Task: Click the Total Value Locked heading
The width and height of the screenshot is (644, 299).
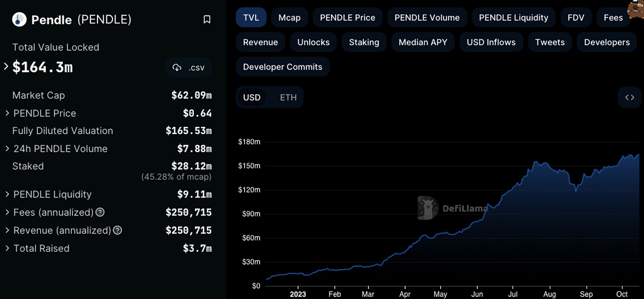Action: (x=56, y=47)
